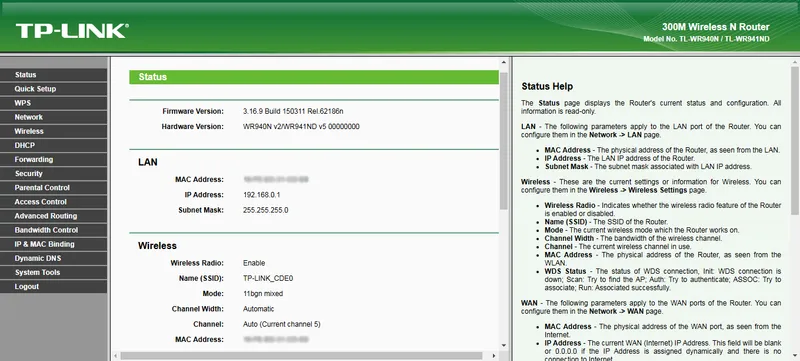Click the Model No. TL-WR940N text

[706, 39]
